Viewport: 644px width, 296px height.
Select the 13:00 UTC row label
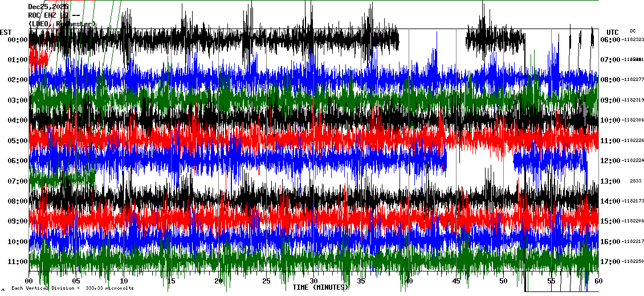[x=612, y=181]
